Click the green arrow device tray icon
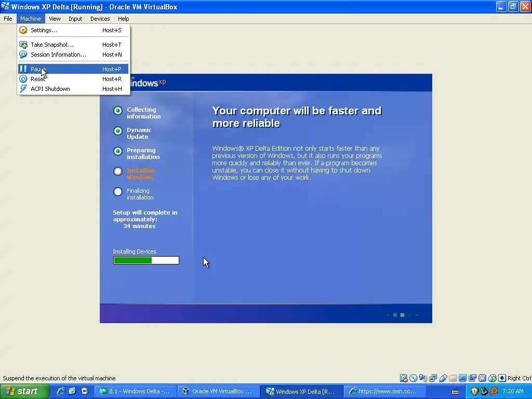532x399 pixels. [484, 391]
